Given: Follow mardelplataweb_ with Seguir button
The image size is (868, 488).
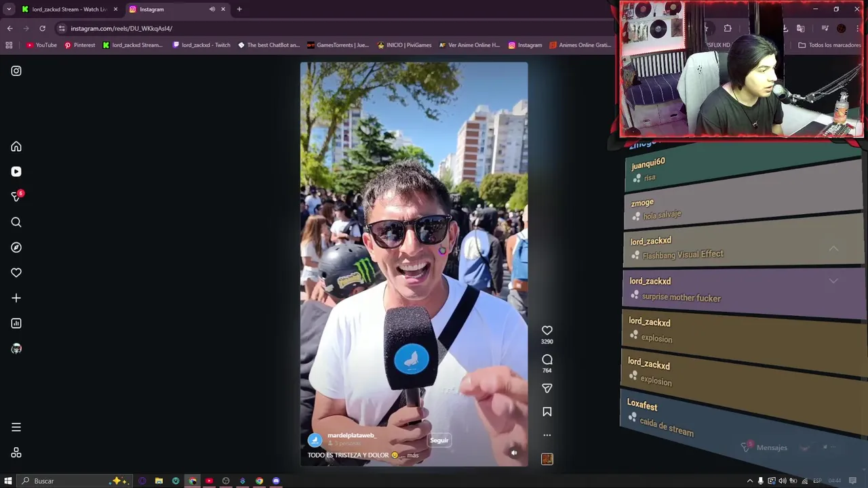Looking at the screenshot, I should [439, 441].
